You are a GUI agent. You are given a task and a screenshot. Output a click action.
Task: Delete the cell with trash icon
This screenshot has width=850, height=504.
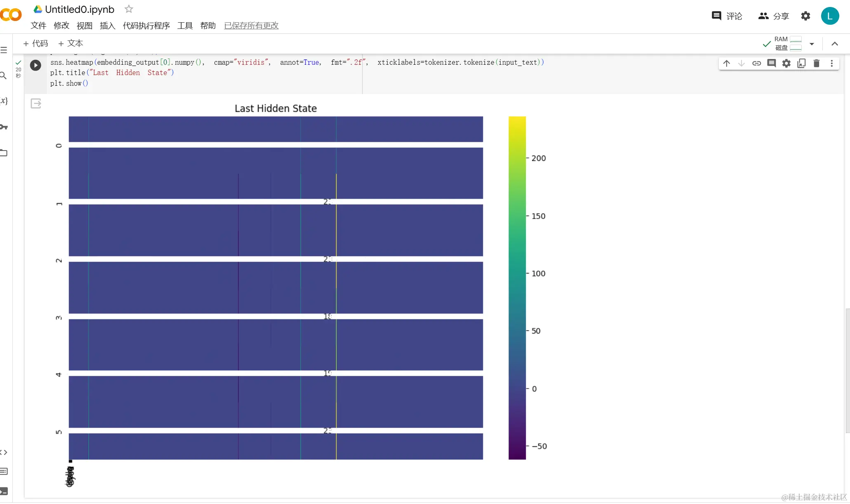click(x=816, y=64)
